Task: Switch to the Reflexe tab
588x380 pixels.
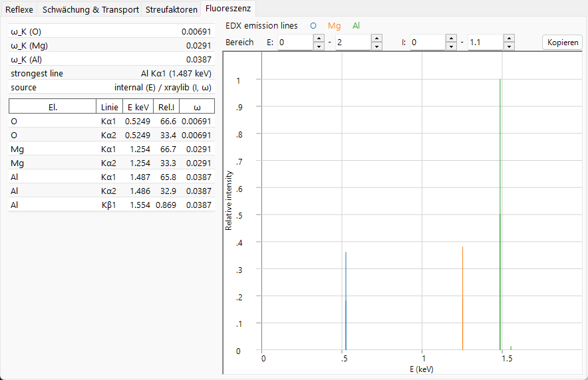Action: point(19,9)
